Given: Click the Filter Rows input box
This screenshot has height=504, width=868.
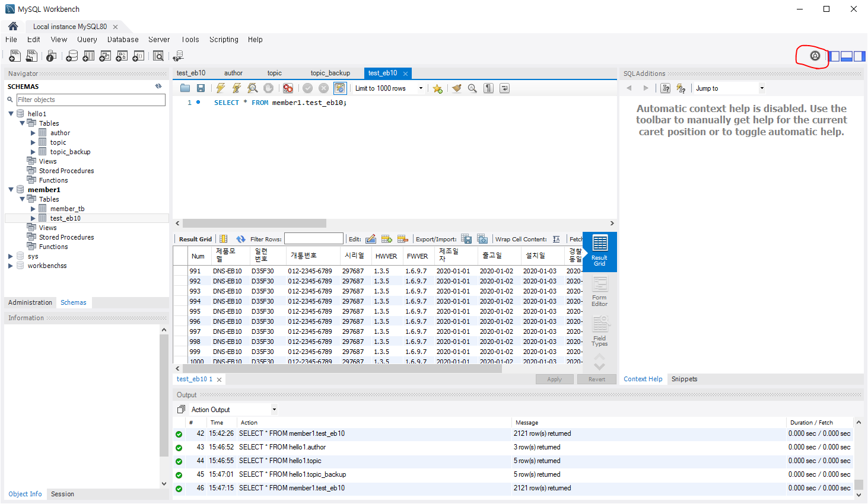Looking at the screenshot, I should [x=314, y=239].
